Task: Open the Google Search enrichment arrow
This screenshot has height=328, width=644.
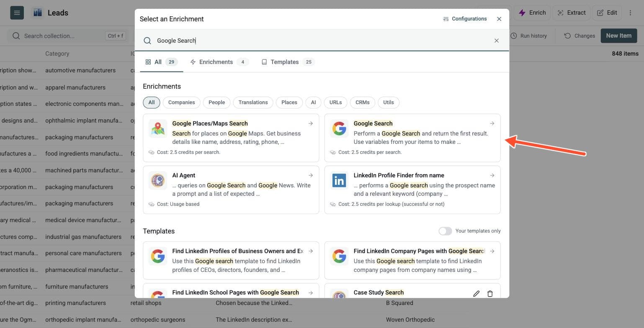Action: [x=492, y=123]
